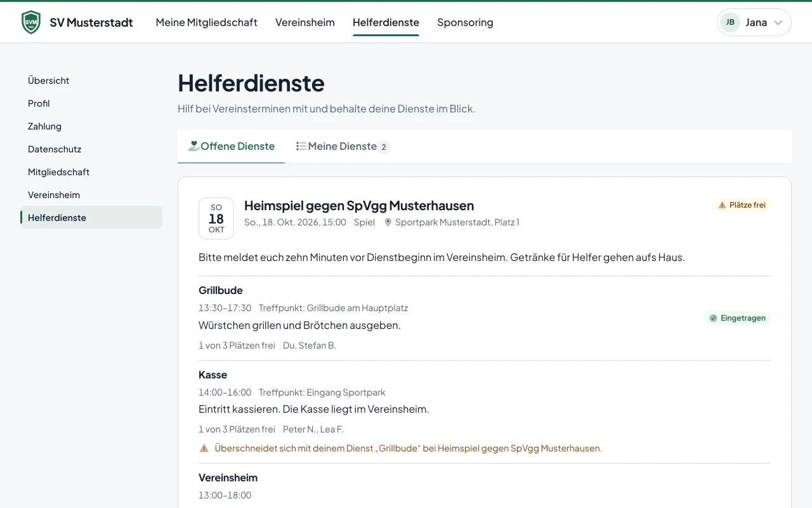This screenshot has height=508, width=812.
Task: Click the Kasse shift heading
Action: point(213,375)
